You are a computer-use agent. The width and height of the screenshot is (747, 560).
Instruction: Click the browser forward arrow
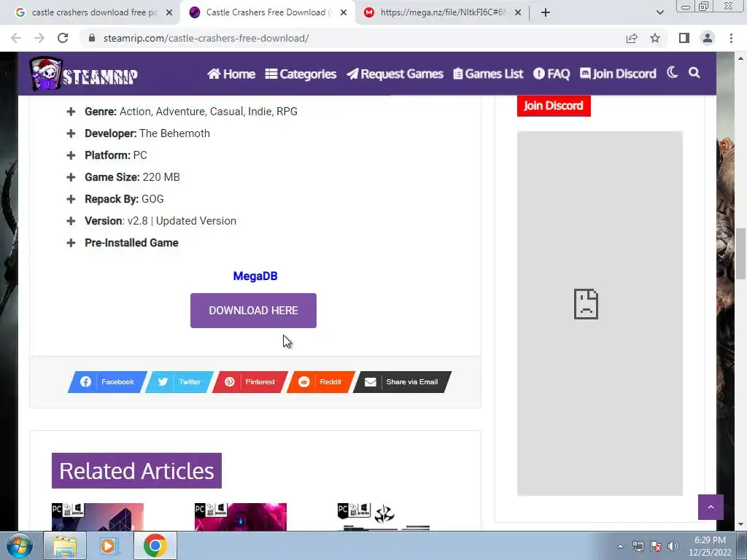(x=39, y=38)
